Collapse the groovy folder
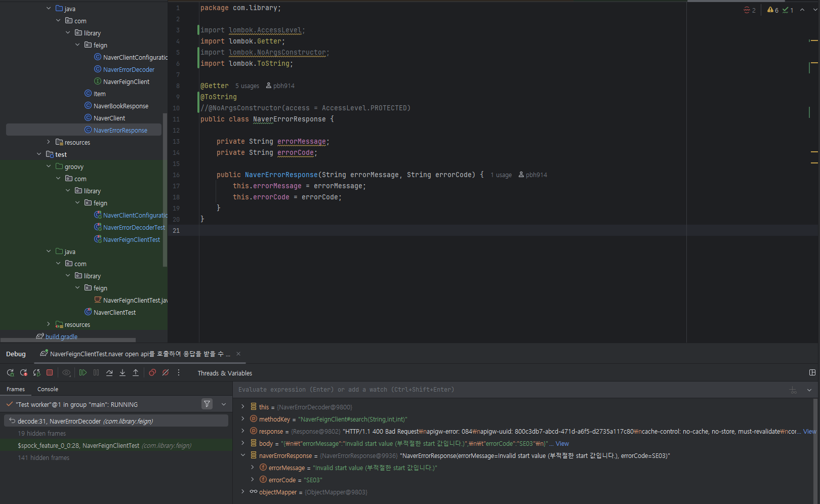The width and height of the screenshot is (820, 504). click(x=49, y=166)
